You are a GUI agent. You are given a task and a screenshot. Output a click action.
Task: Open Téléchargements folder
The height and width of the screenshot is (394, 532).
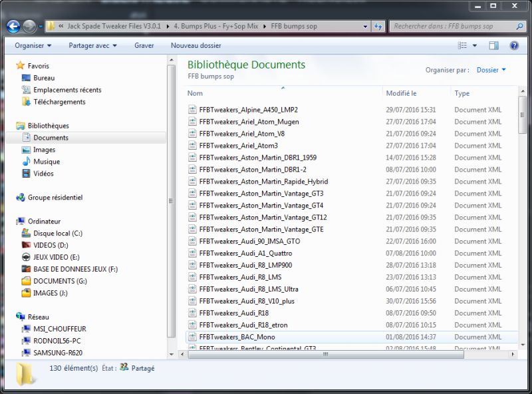(59, 102)
